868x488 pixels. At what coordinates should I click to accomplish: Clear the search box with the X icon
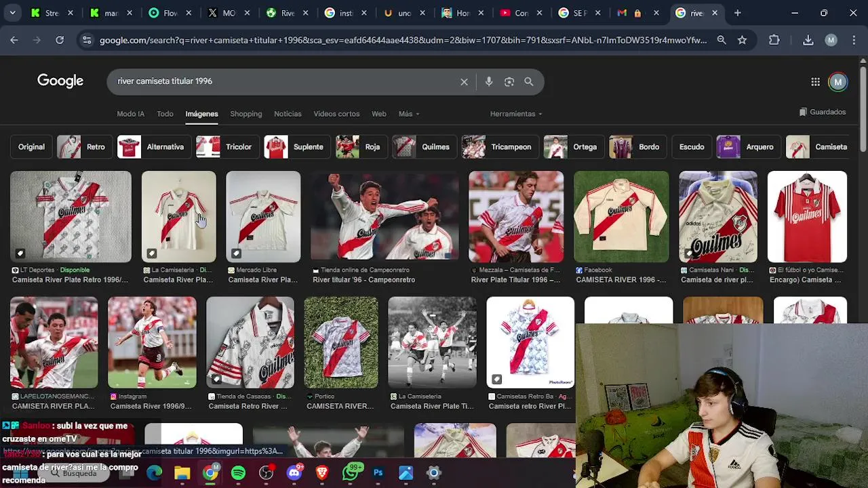click(x=464, y=82)
